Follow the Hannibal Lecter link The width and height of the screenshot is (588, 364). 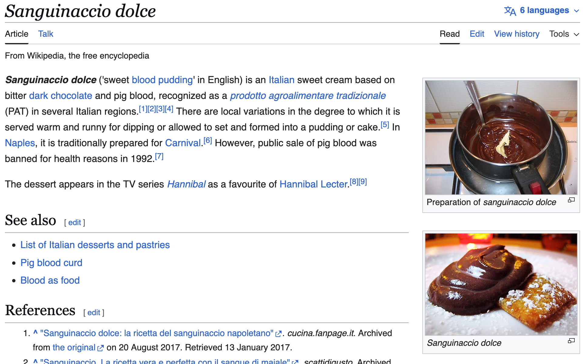313,184
